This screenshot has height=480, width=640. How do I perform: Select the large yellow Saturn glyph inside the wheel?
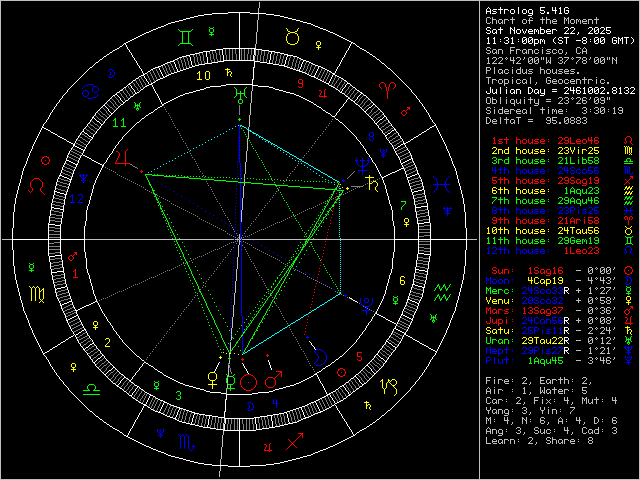[373, 183]
